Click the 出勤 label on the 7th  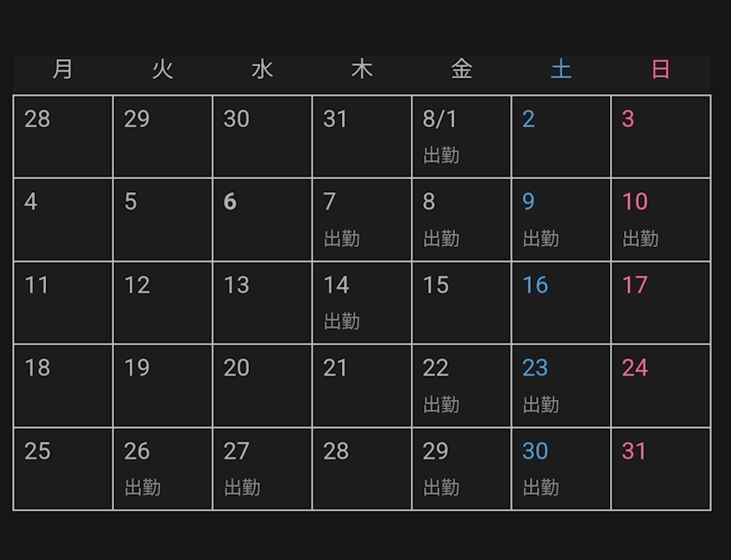342,239
